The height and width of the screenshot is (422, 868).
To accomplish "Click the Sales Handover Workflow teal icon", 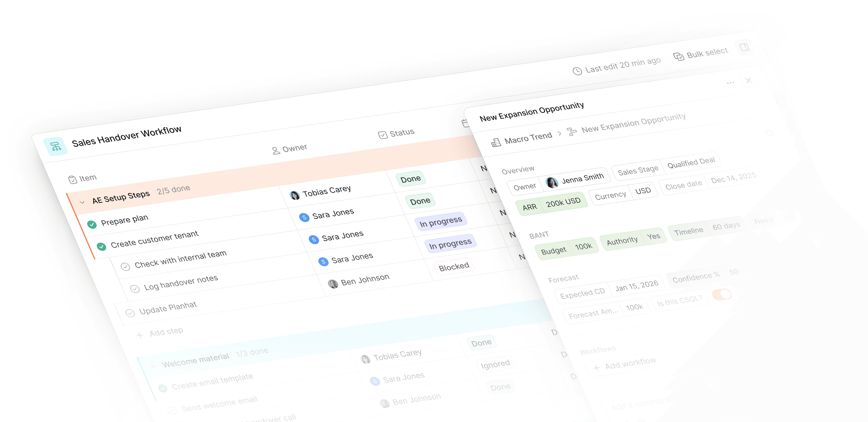I will [x=55, y=146].
